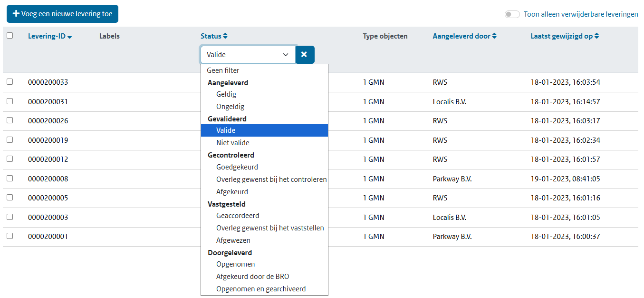Select checkbox for levering 0000200019

coord(10,140)
